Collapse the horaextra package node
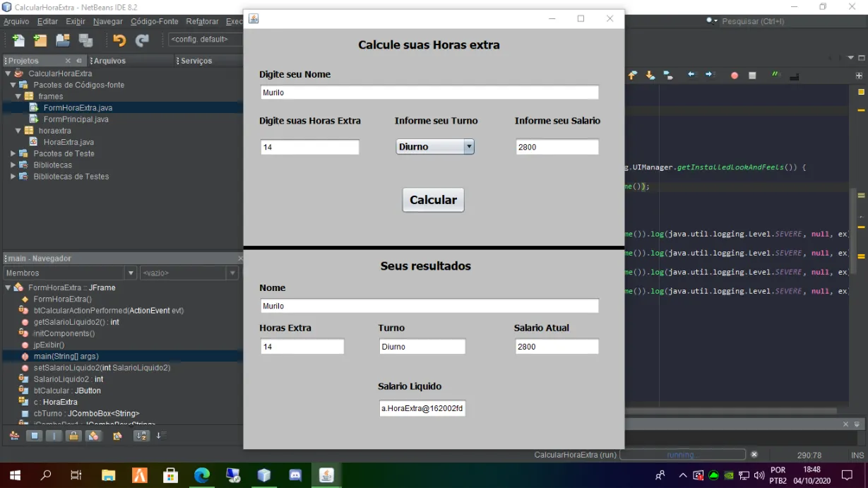The height and width of the screenshot is (488, 868). point(18,131)
